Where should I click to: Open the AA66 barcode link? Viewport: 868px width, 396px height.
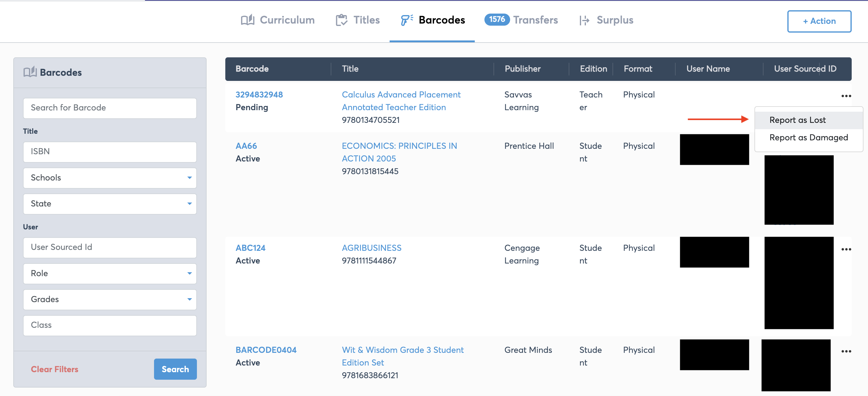click(x=246, y=146)
